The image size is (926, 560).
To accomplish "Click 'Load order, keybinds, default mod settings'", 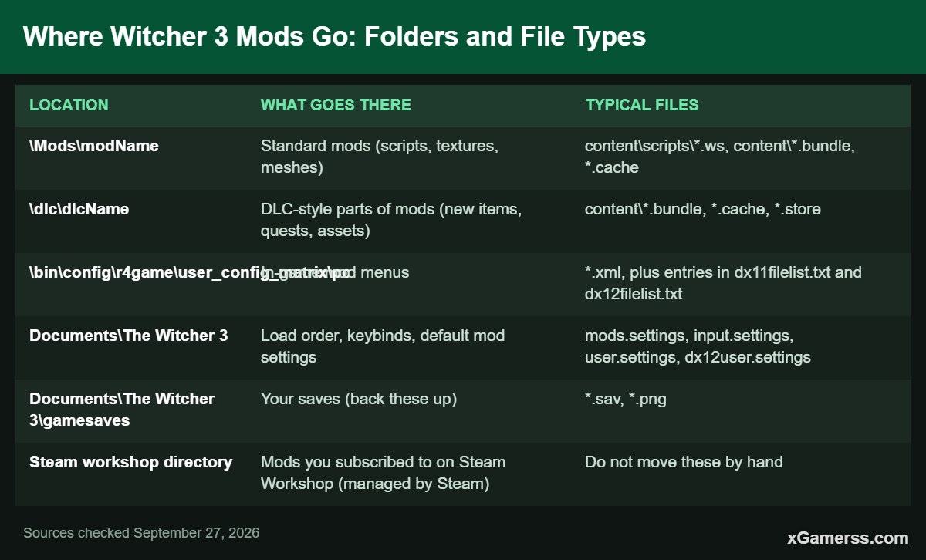I will click(383, 346).
